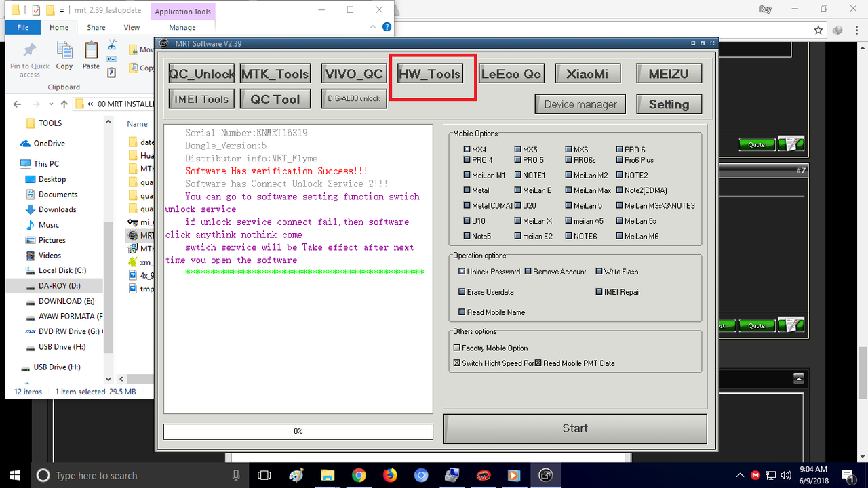Switch to View ribbon tab

coord(132,28)
